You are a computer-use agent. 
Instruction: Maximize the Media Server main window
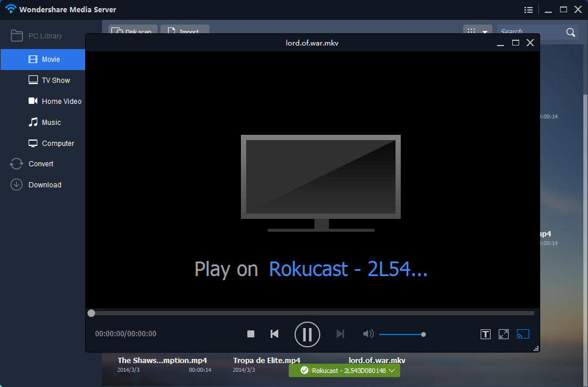coord(563,10)
